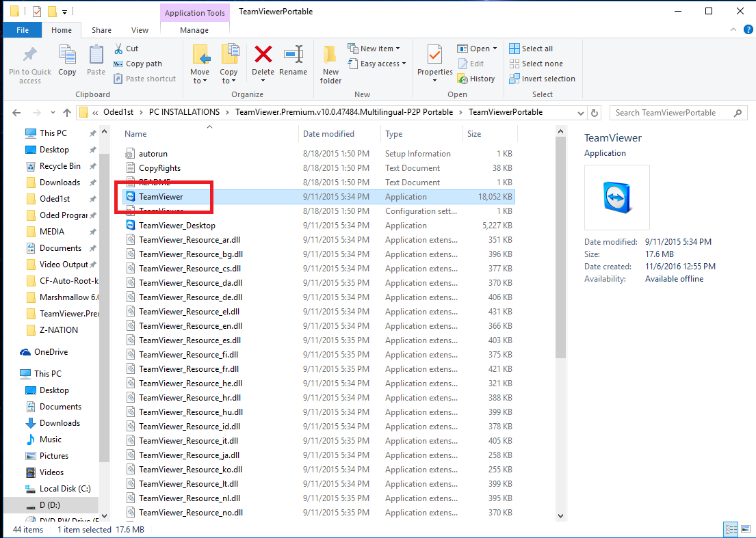Open Recycle Bin in Quick access
756x538 pixels.
tap(60, 166)
